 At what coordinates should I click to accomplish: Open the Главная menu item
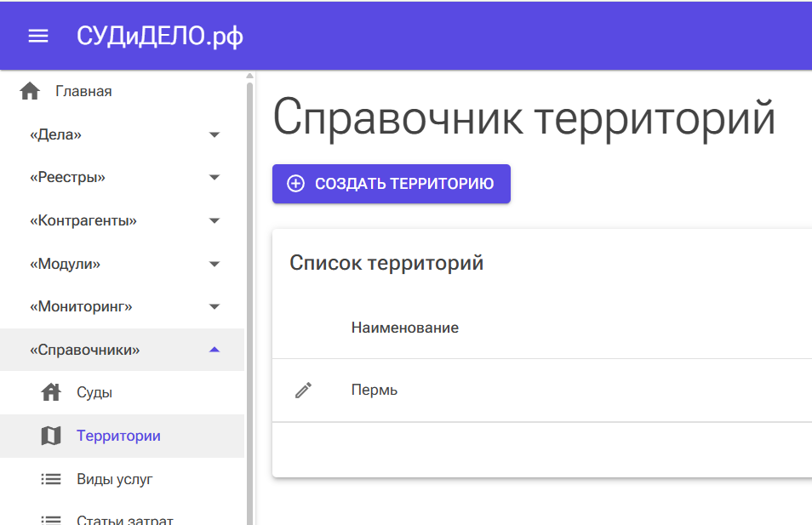[83, 91]
